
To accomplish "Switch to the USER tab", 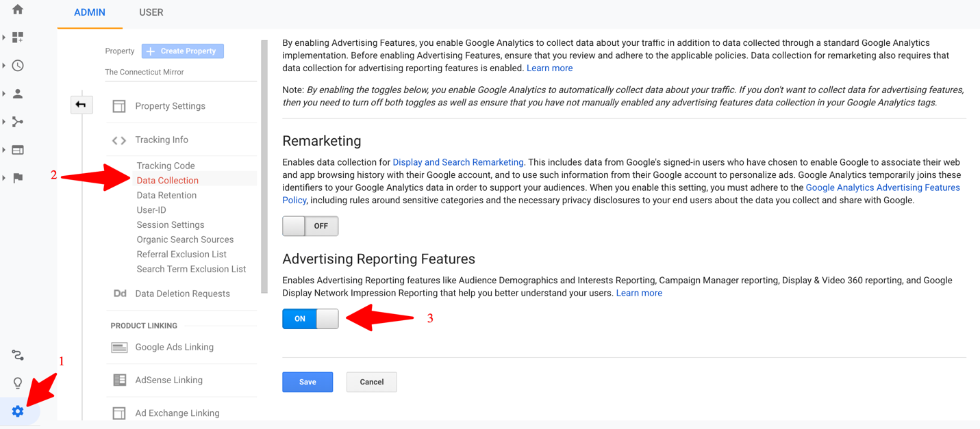I will pos(151,13).
